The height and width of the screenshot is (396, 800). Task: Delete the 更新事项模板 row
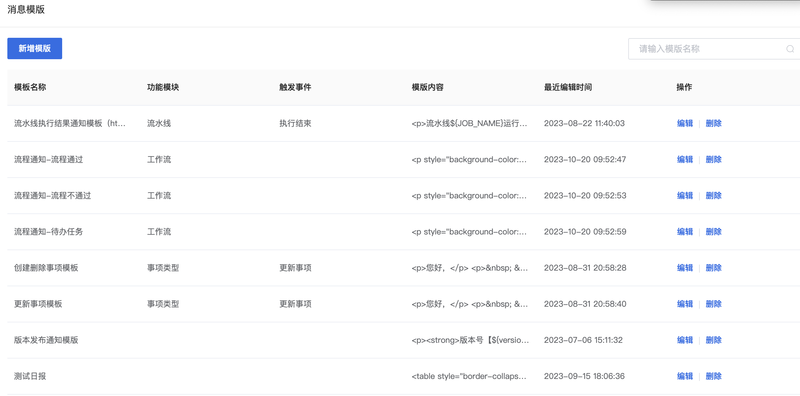713,304
